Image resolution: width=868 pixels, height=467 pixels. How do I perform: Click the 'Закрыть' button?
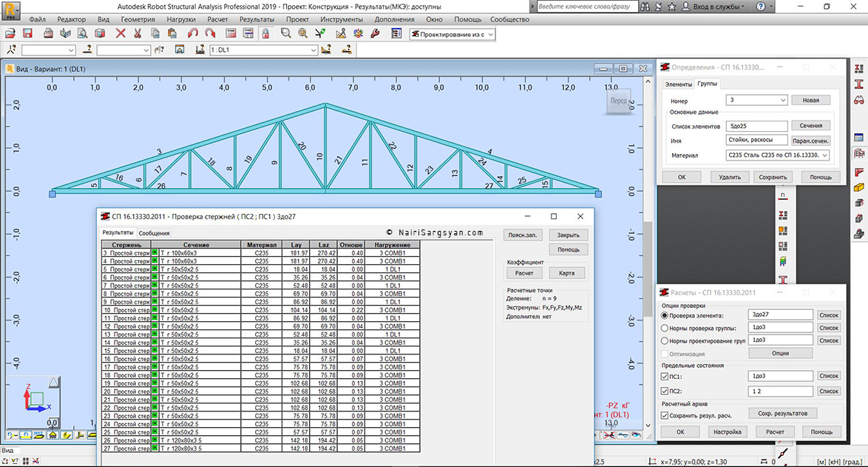[x=568, y=235]
